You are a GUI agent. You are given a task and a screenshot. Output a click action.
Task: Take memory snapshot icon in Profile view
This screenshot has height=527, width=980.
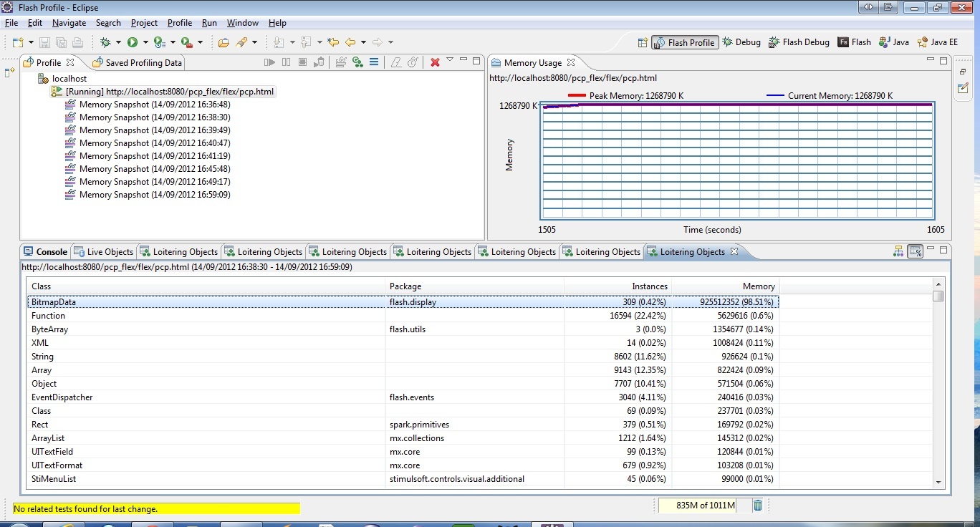[341, 62]
